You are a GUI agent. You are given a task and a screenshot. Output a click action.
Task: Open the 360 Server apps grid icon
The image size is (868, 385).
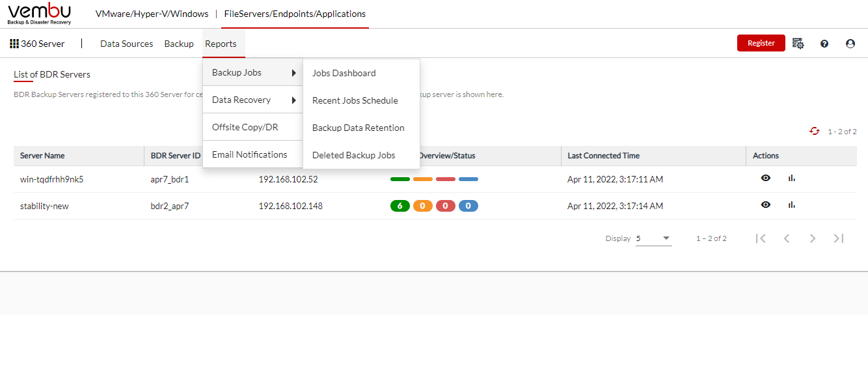(14, 44)
